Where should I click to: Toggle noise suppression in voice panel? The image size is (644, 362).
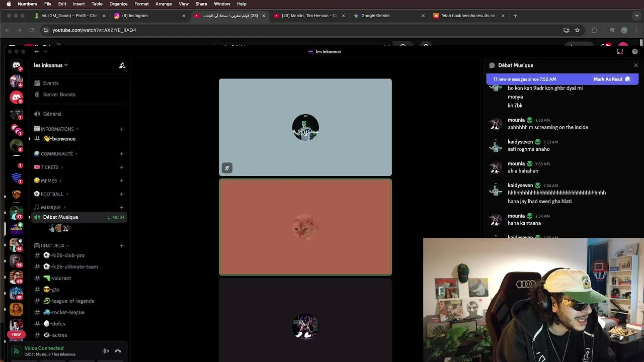[x=106, y=351]
